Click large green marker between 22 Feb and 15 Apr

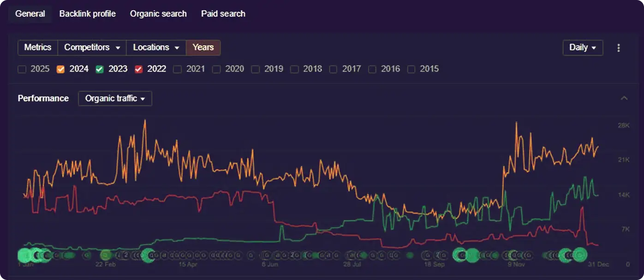tap(148, 255)
